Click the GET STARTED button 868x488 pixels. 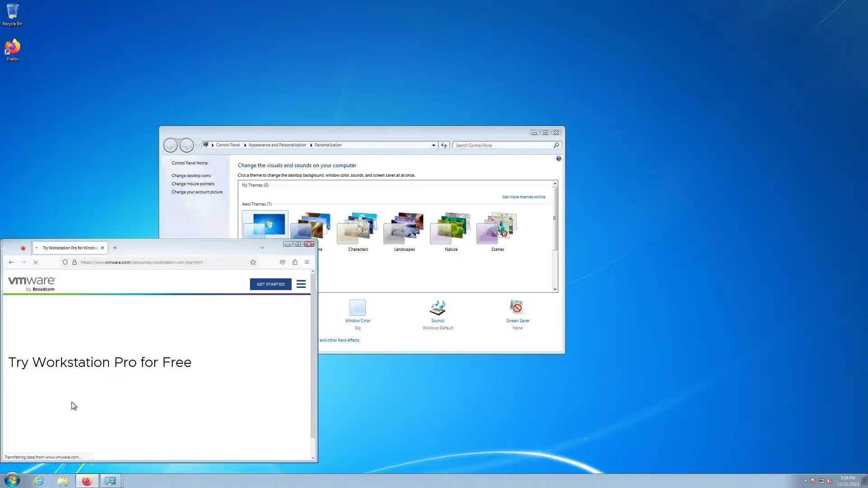pyautogui.click(x=270, y=284)
